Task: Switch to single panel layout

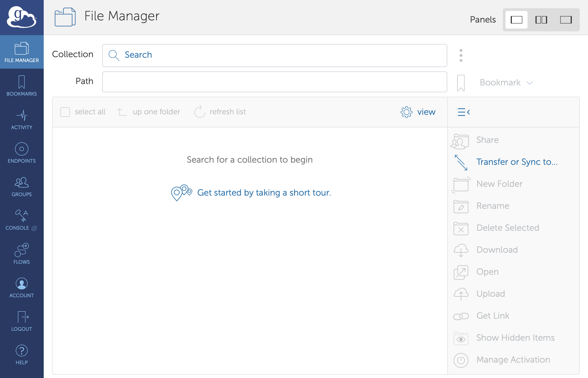Action: (x=516, y=20)
